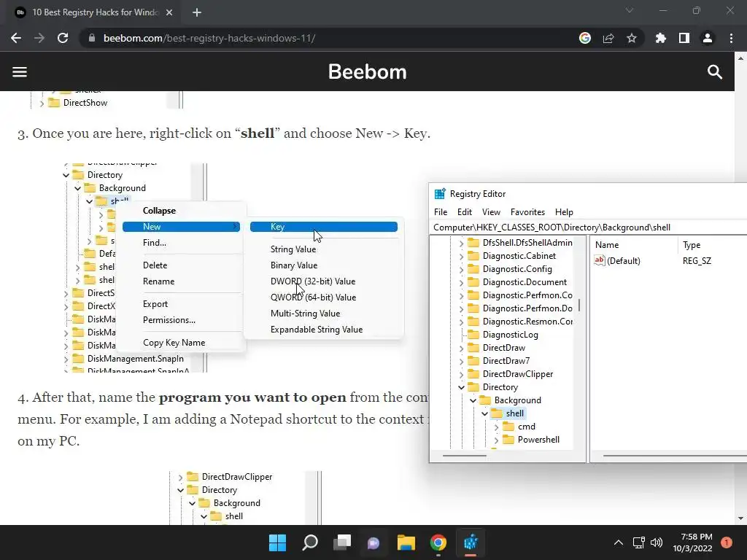Collapse the shell key in Registry Editor
The image size is (747, 560).
click(484, 414)
